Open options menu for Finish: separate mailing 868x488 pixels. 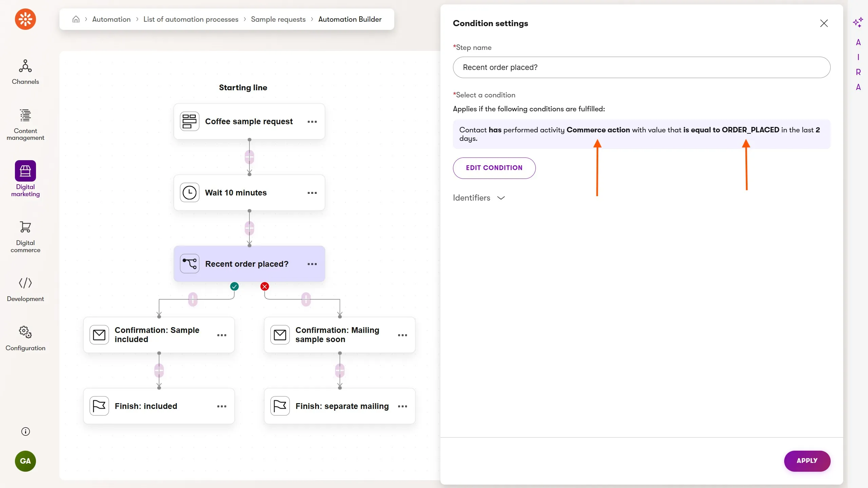[x=402, y=406]
